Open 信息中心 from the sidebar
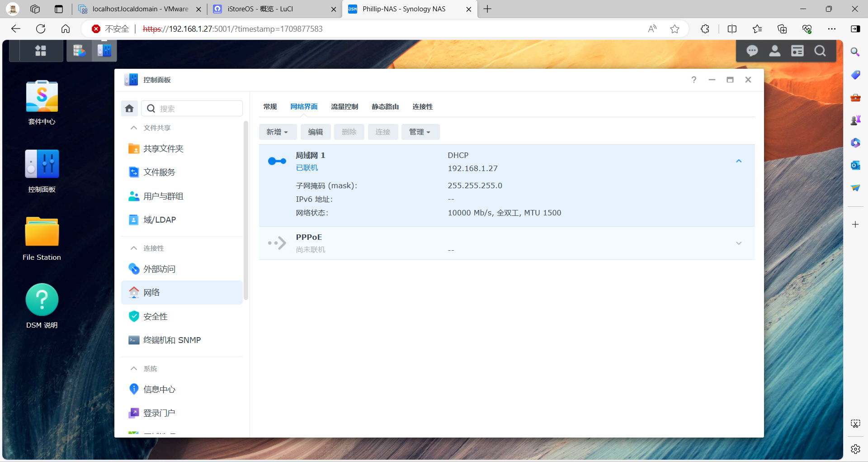The width and height of the screenshot is (868, 462). [x=159, y=389]
